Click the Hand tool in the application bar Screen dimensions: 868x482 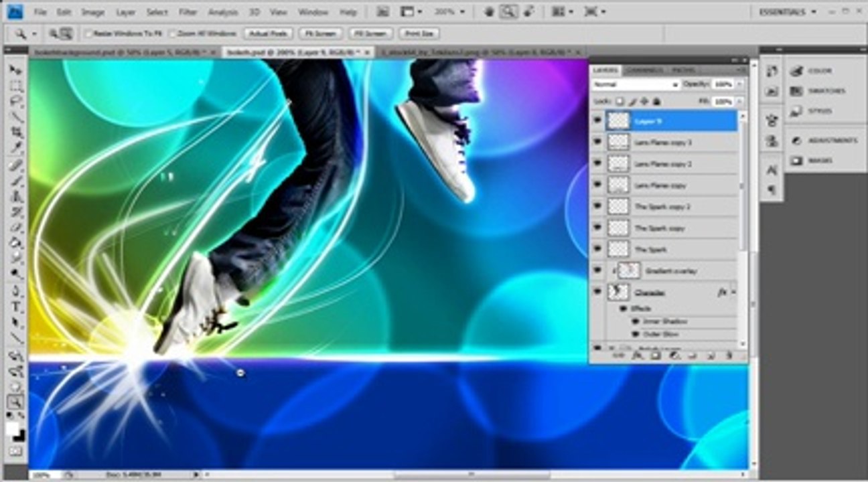coord(490,11)
